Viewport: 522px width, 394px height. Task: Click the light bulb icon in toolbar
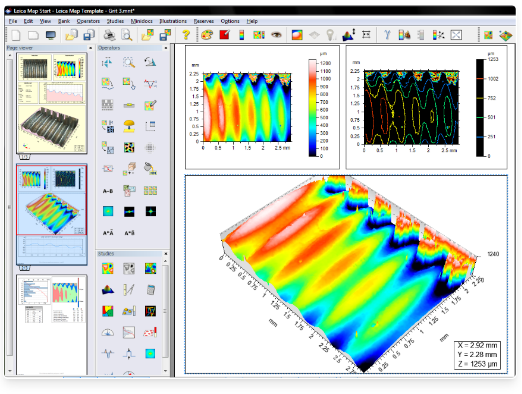coord(330,35)
